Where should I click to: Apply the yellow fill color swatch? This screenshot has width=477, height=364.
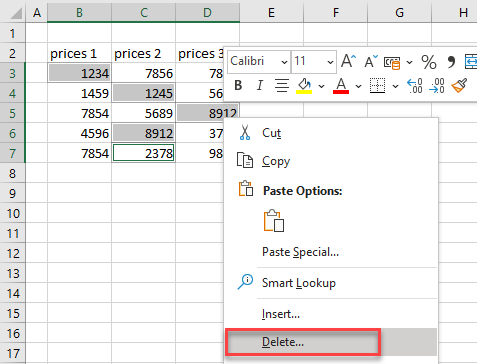click(304, 86)
